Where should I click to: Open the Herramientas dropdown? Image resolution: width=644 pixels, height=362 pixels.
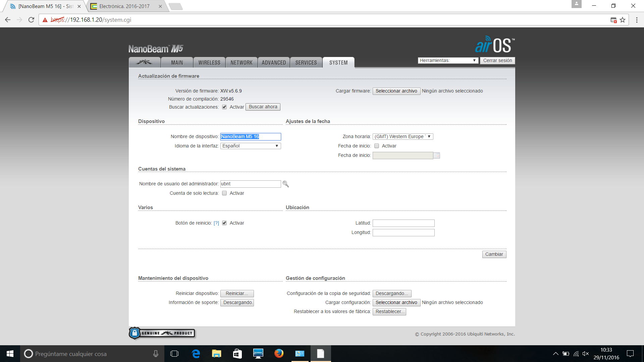448,61
